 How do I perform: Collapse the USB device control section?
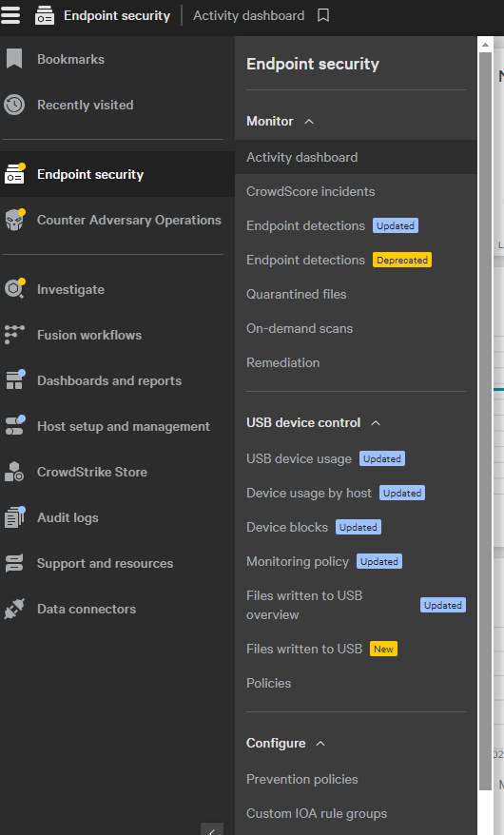click(376, 423)
